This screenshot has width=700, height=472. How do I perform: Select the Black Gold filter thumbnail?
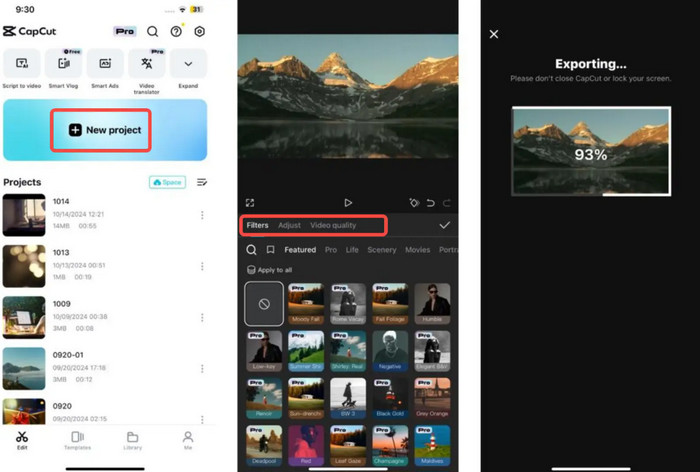[391, 397]
